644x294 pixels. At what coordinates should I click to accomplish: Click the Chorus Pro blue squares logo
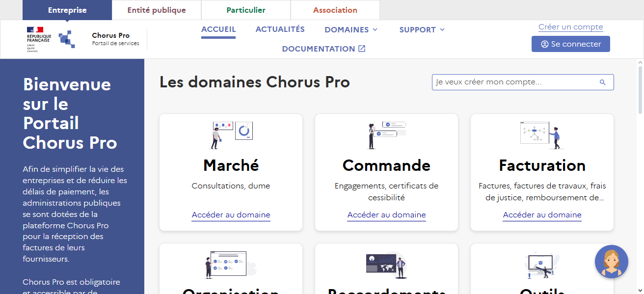pyautogui.click(x=67, y=39)
